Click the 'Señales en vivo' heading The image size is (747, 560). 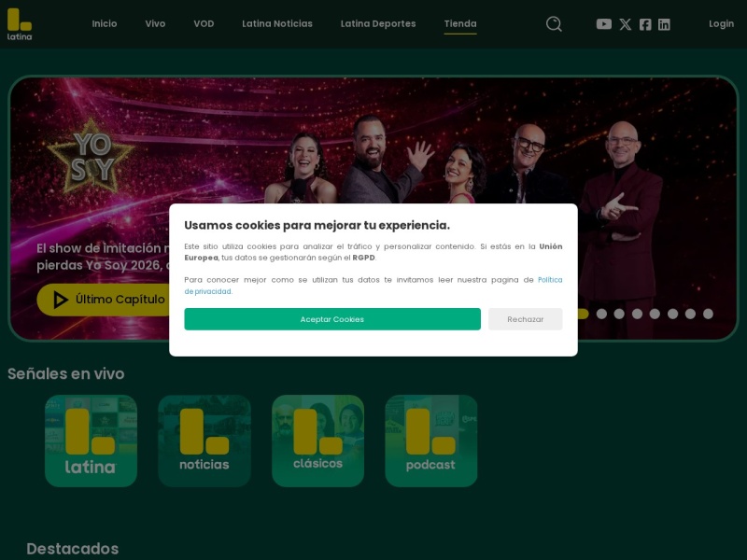pyautogui.click(x=65, y=374)
